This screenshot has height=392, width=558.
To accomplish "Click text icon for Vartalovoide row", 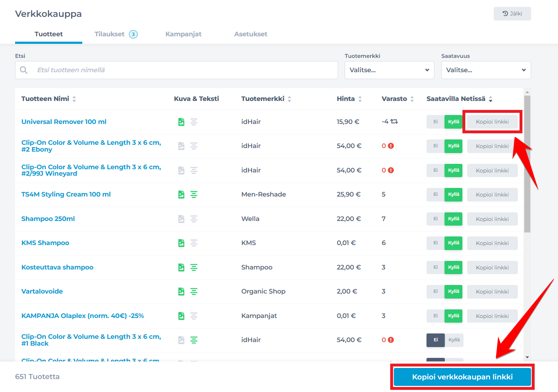I will pos(194,291).
